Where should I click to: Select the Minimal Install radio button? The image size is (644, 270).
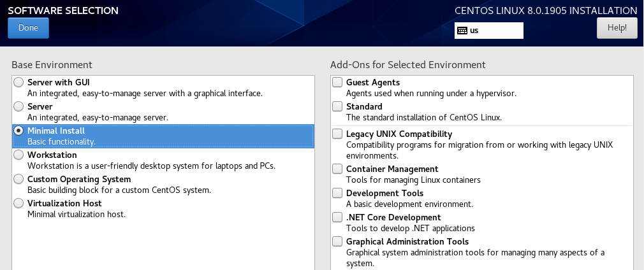pos(19,131)
